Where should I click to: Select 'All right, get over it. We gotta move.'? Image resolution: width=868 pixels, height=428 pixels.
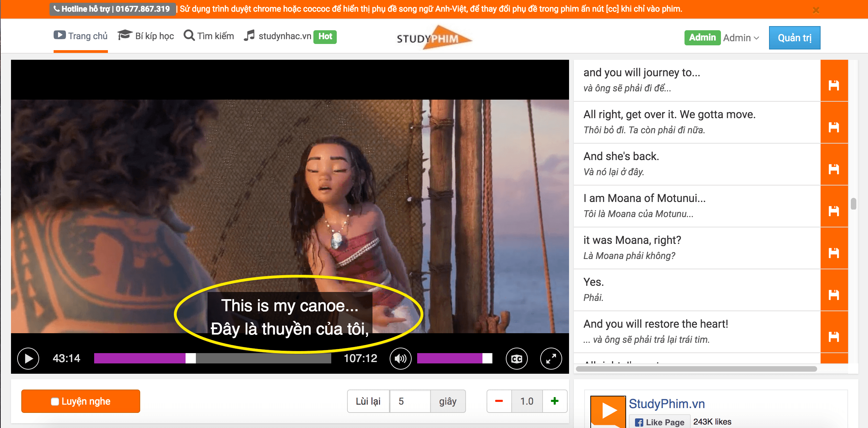697,123
